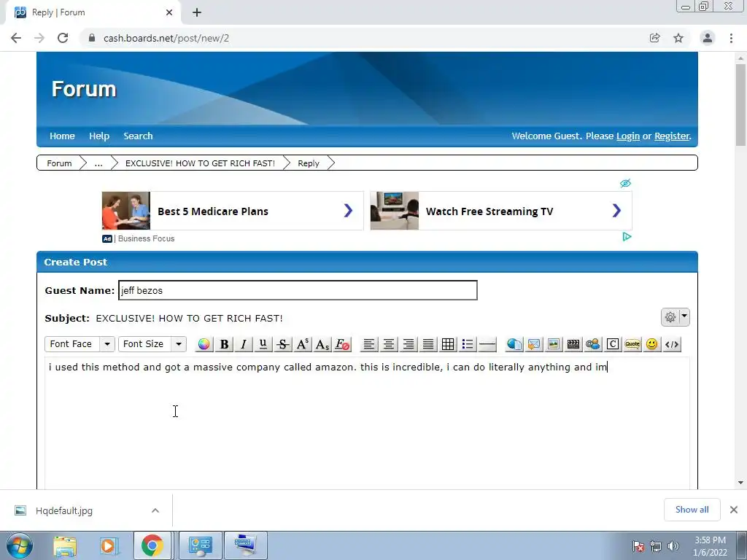Apply subscript formatting
747x560 pixels.
322,344
